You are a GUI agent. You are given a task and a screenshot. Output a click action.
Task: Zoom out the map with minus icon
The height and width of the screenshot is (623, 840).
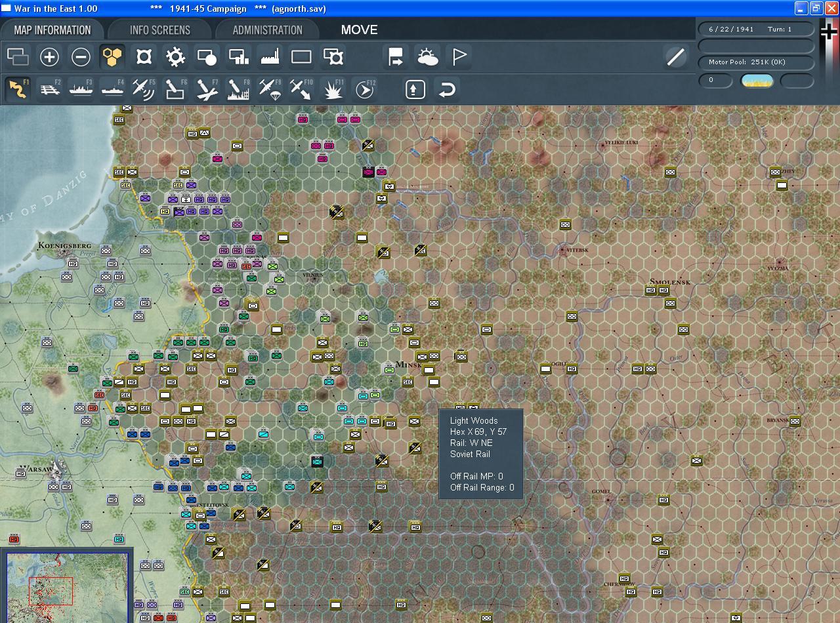[x=81, y=57]
